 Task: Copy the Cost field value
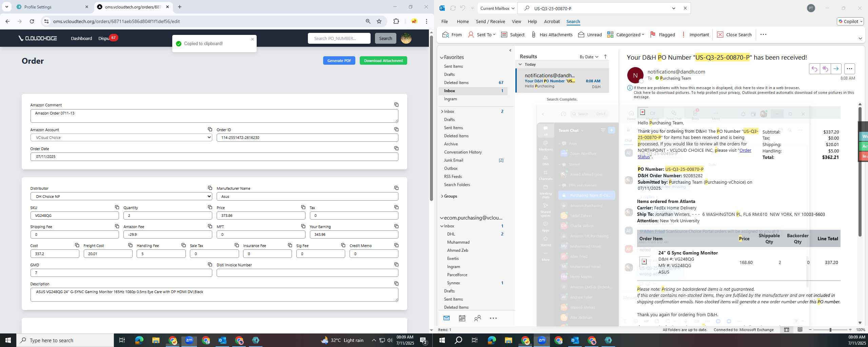(x=77, y=245)
